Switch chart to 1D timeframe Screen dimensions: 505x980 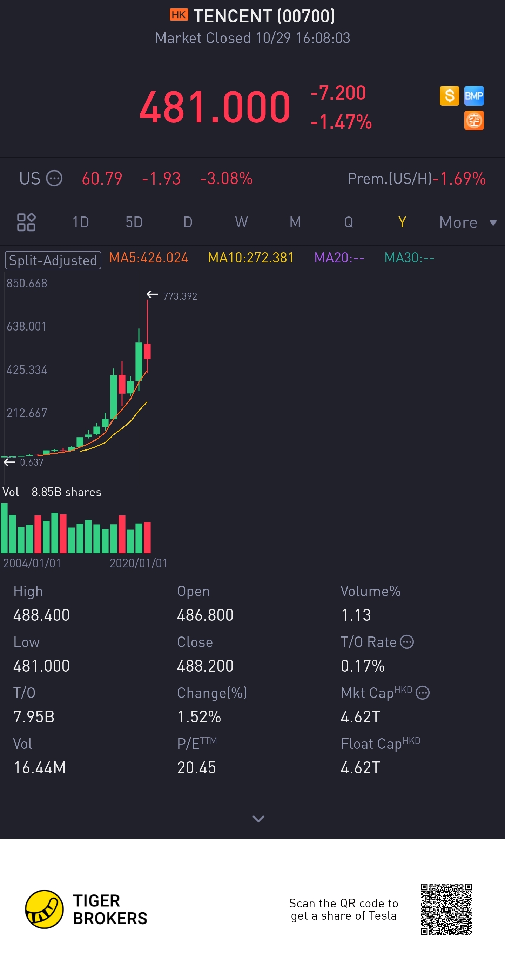pos(81,222)
